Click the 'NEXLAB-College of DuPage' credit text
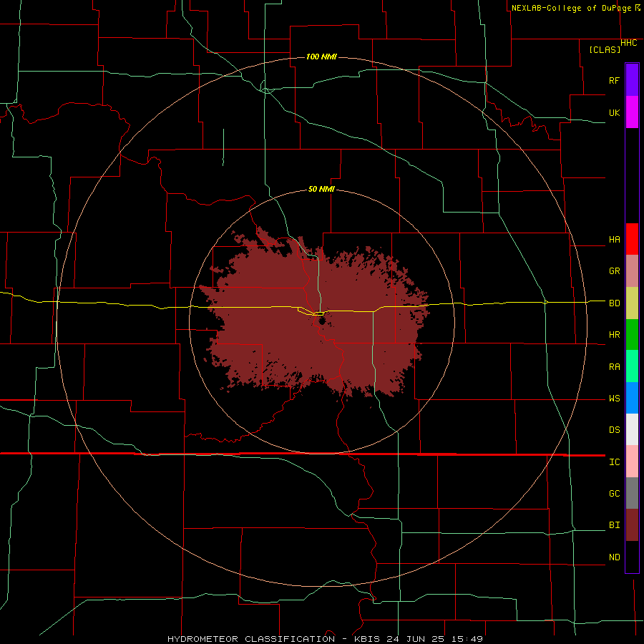The image size is (644, 644). (571, 8)
